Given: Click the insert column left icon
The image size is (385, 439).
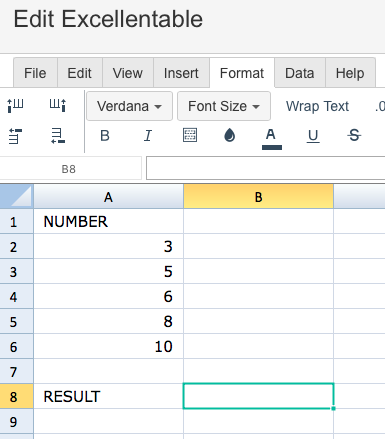Looking at the screenshot, I should coord(15,105).
